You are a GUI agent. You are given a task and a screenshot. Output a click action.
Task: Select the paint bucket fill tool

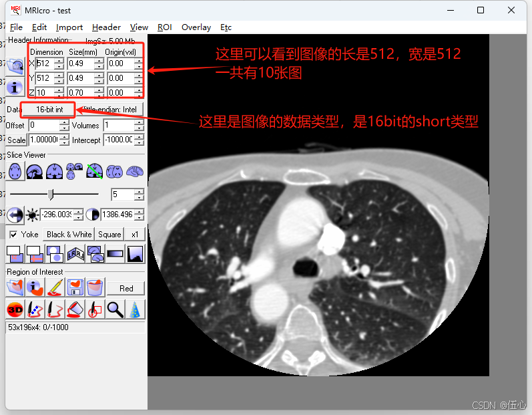click(75, 309)
